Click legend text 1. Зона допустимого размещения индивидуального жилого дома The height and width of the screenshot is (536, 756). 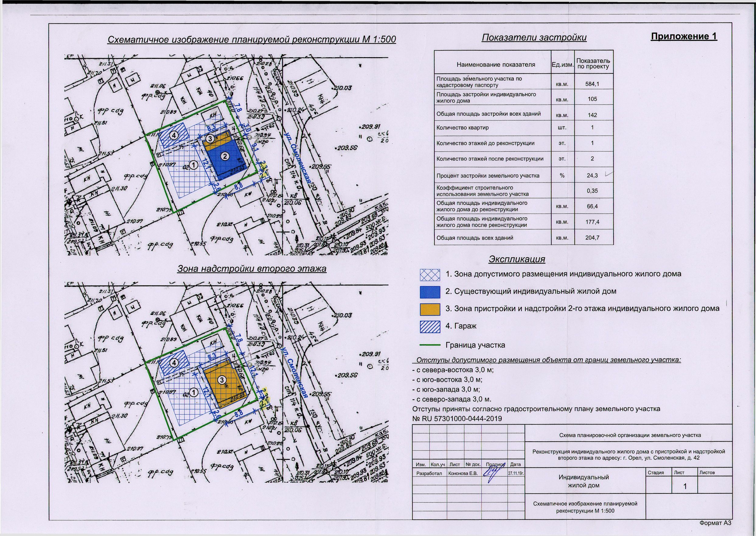563,274
